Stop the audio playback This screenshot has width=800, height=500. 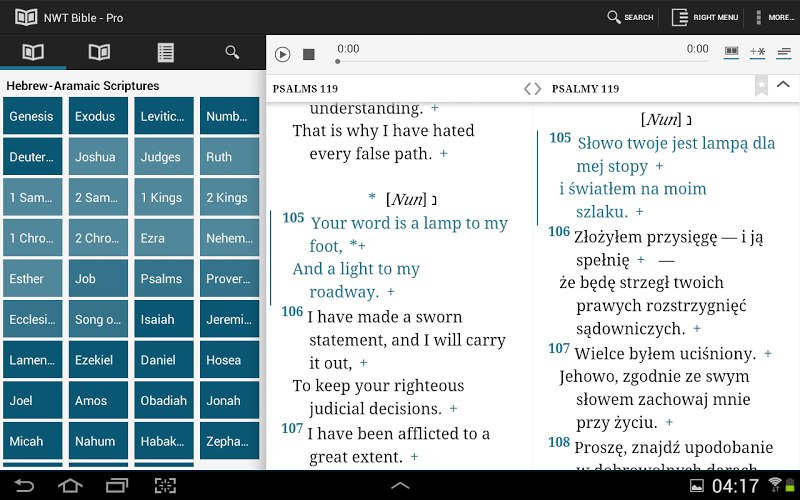(x=309, y=54)
